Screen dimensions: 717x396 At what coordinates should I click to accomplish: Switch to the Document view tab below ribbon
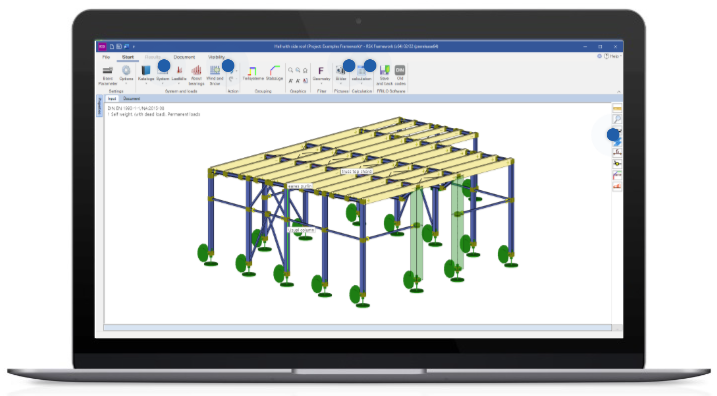[131, 99]
